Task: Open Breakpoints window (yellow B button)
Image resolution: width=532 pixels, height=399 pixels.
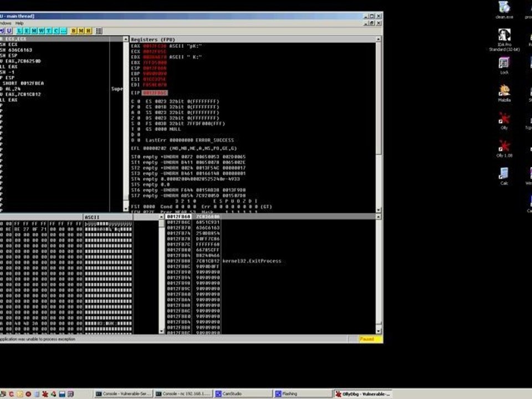Action: point(74,31)
